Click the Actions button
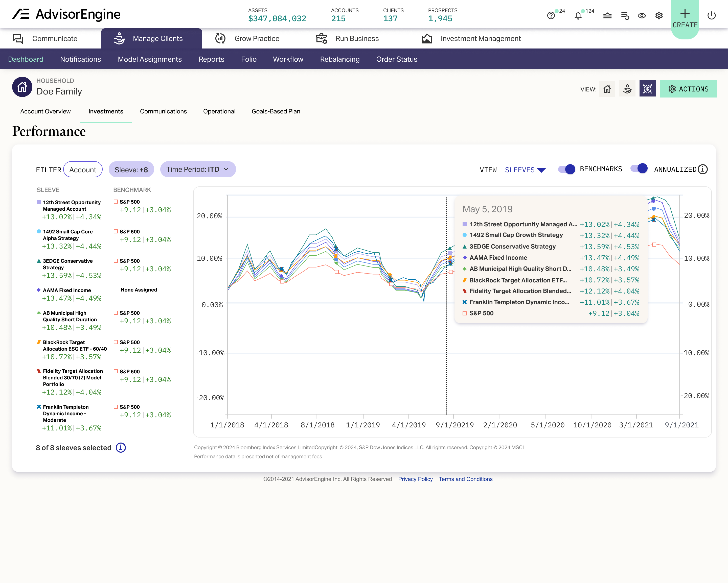 point(688,89)
